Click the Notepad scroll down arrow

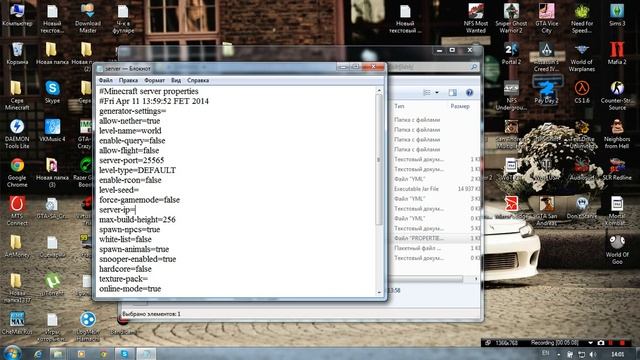(379, 293)
